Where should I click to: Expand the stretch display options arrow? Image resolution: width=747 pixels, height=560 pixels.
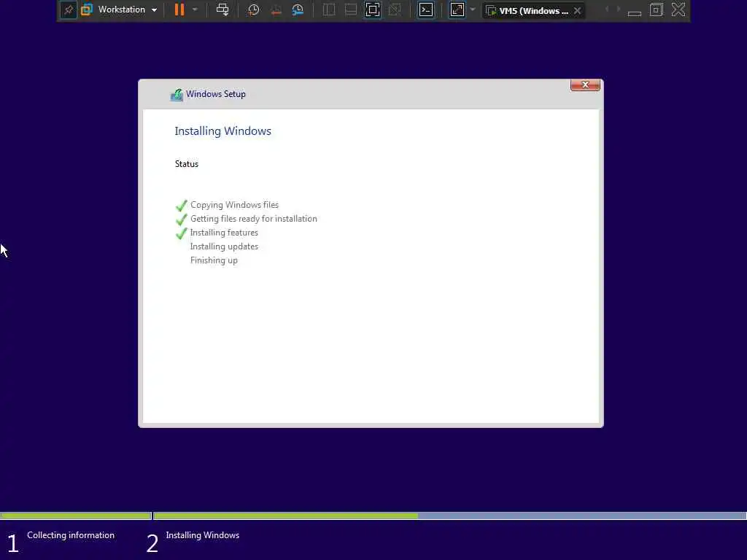point(473,9)
